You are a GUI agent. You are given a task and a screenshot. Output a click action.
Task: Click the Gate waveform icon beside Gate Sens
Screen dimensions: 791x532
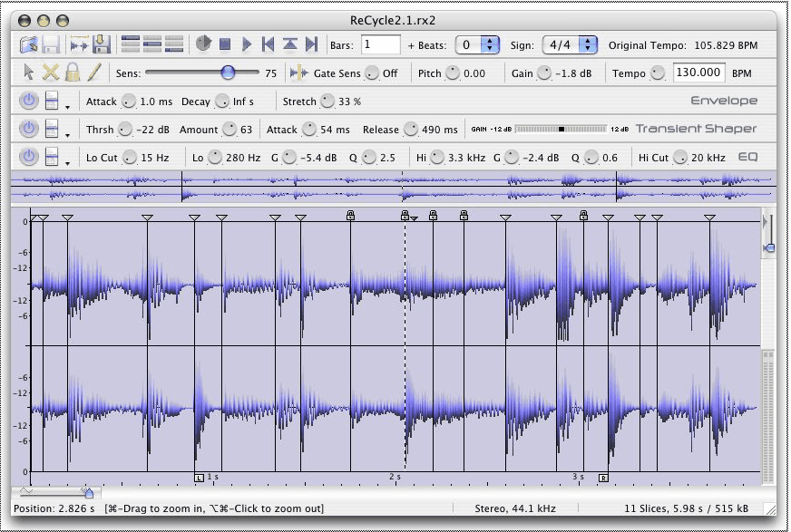click(x=298, y=73)
